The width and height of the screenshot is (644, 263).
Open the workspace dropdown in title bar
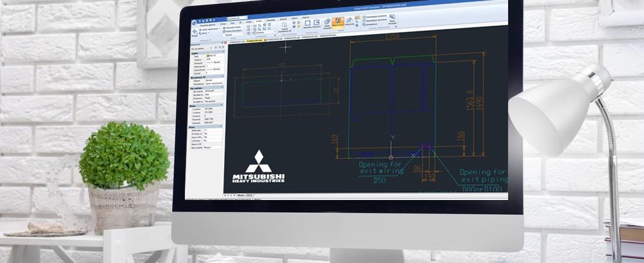pyautogui.click(x=237, y=18)
